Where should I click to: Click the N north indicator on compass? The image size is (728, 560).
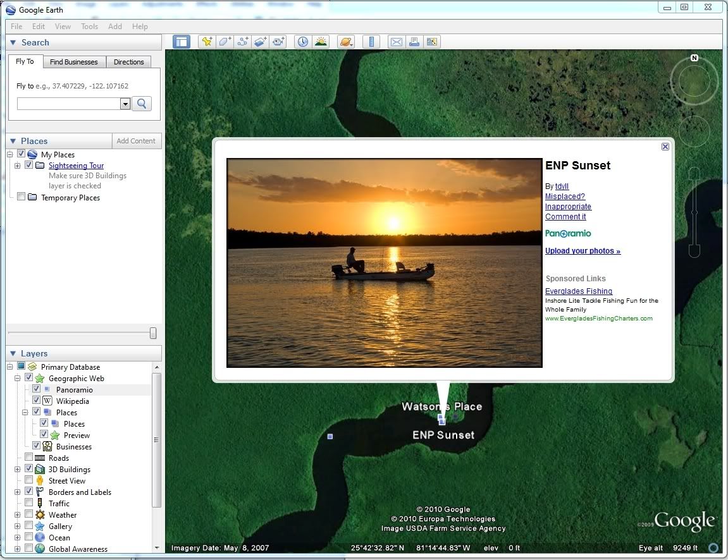694,58
